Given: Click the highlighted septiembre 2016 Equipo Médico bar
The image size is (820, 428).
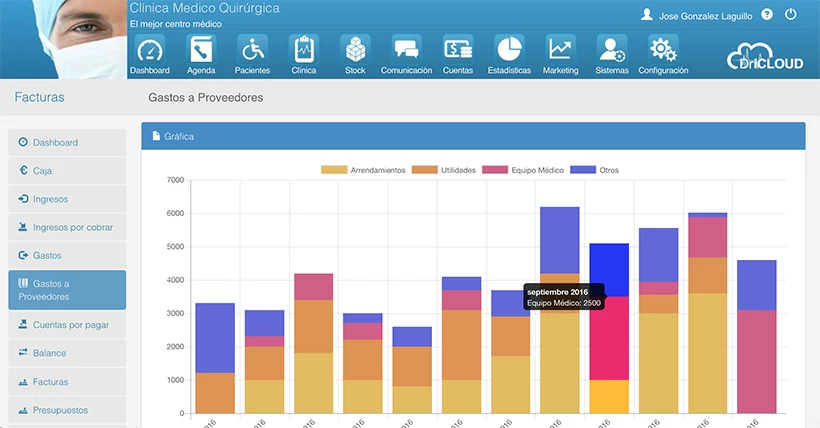Looking at the screenshot, I should pos(609,338).
